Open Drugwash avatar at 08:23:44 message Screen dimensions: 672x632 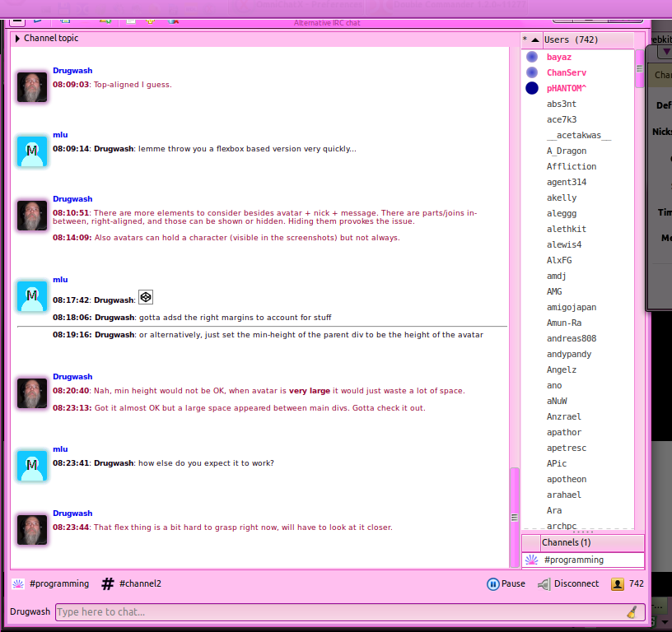(x=32, y=530)
